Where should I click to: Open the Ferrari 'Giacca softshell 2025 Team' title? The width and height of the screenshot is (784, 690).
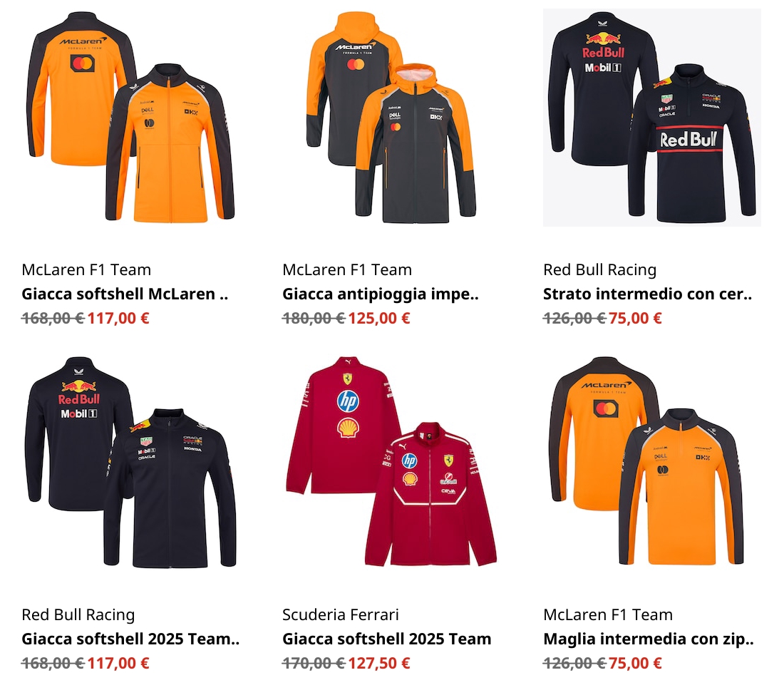click(x=386, y=639)
